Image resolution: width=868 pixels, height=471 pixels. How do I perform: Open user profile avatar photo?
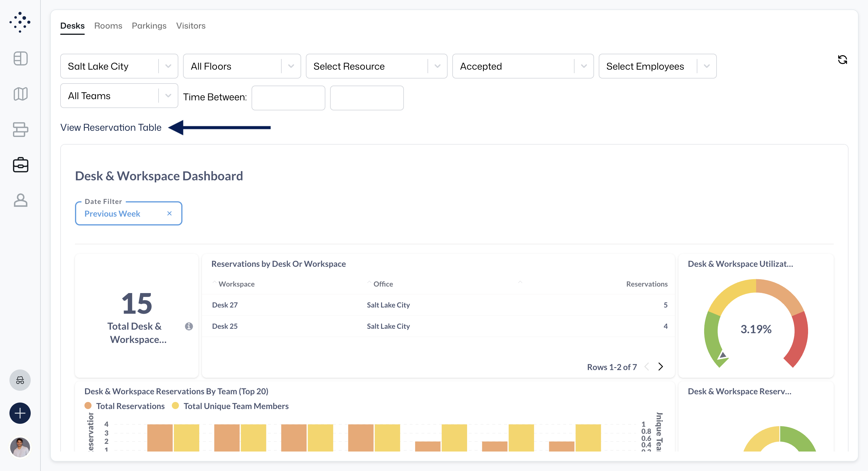click(20, 447)
